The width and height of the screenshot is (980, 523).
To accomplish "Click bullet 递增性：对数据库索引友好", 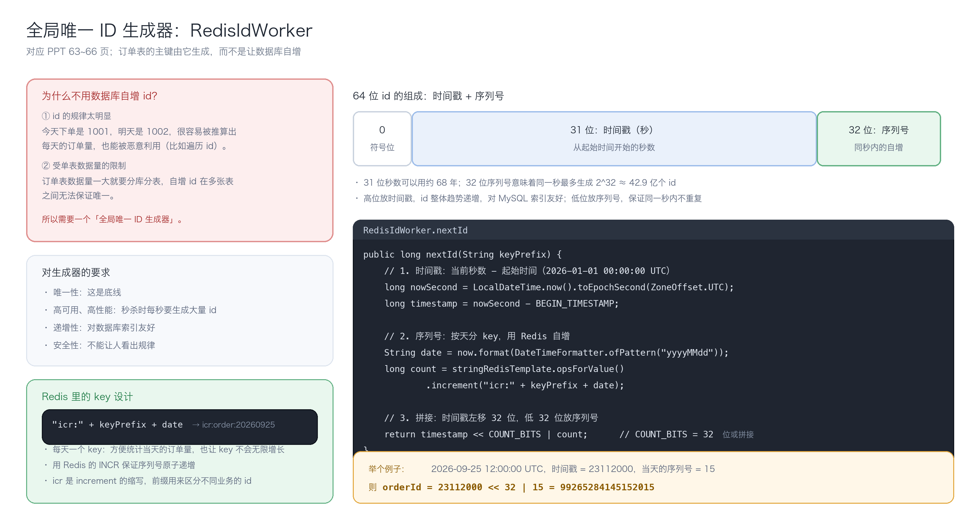I will (104, 327).
